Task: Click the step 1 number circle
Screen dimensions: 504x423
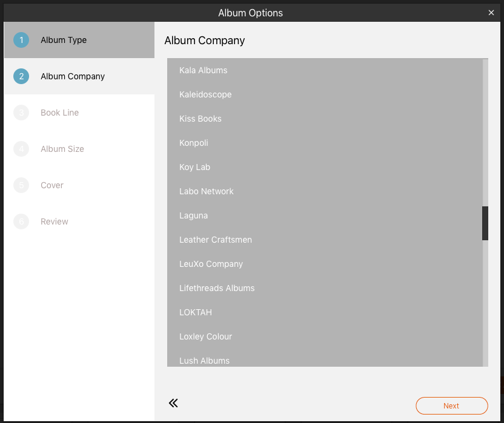Action: pos(21,40)
